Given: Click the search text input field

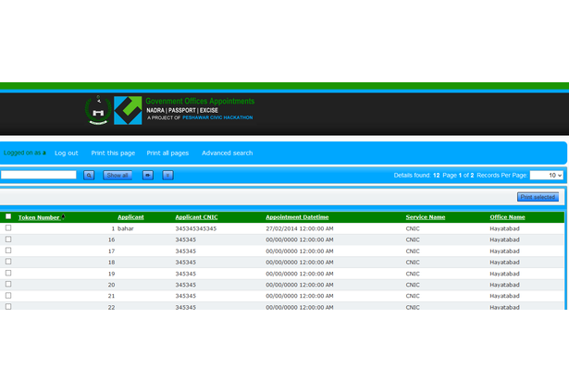Looking at the screenshot, I should pos(39,175).
